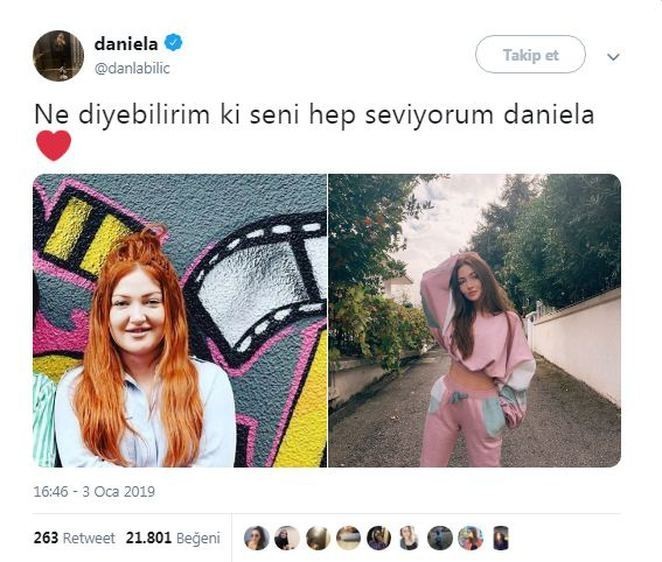The height and width of the screenshot is (562, 662).
Task: Open the daniela display name link
Action: click(126, 43)
